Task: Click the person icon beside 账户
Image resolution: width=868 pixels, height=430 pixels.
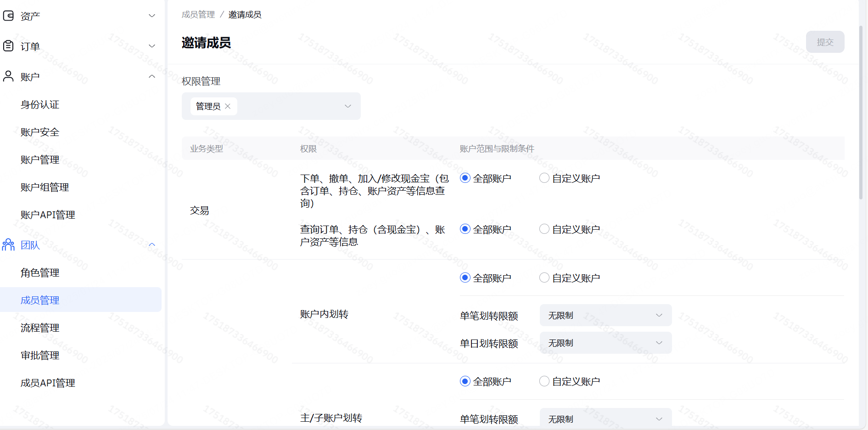Action: coord(8,76)
